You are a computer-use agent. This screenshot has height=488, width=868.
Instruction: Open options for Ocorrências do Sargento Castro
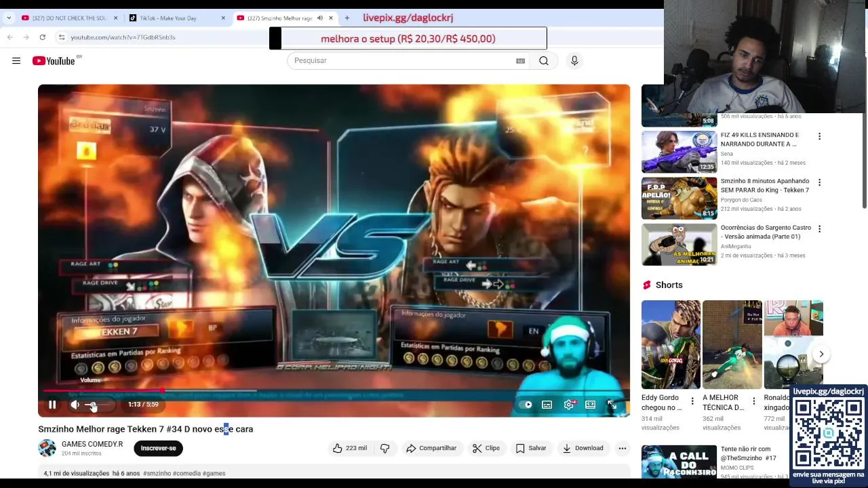click(819, 228)
